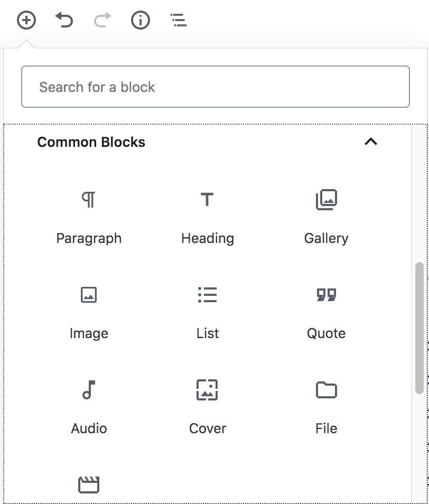Click the block list vertical scrollbar
Viewport: 429px width, 504px height.
pyautogui.click(x=419, y=328)
